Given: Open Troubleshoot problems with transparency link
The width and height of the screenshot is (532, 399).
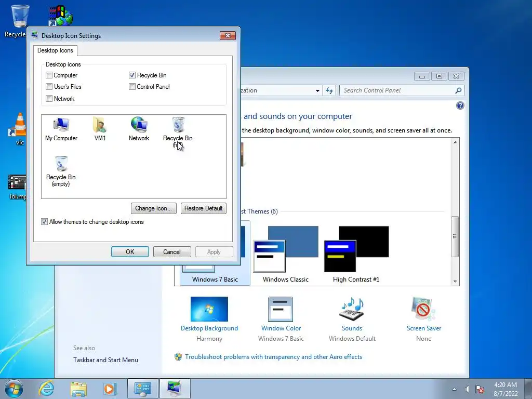Looking at the screenshot, I should (273, 357).
